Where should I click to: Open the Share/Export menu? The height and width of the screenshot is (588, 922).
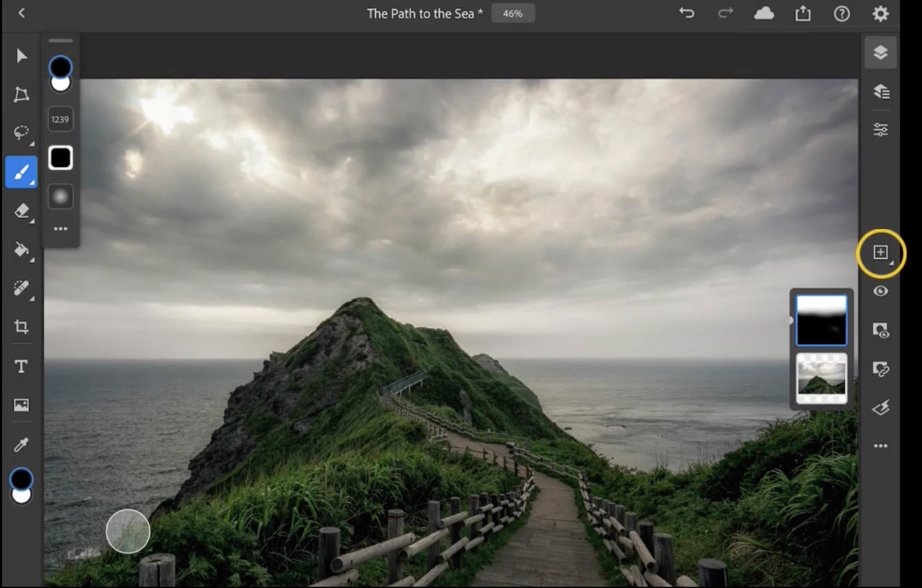tap(803, 13)
